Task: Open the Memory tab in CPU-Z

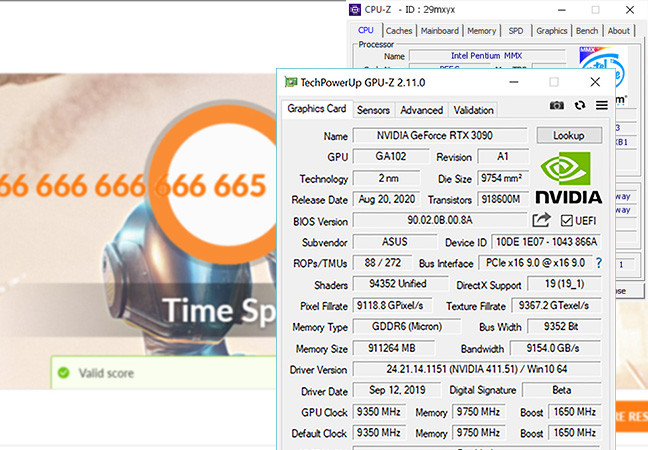Action: pos(481,31)
